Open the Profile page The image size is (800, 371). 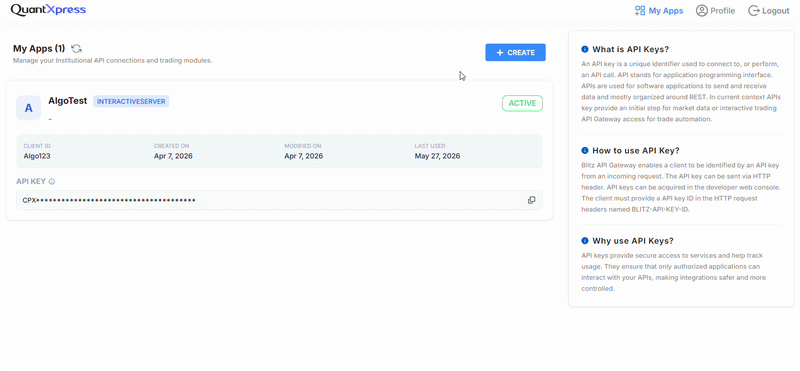tap(715, 10)
